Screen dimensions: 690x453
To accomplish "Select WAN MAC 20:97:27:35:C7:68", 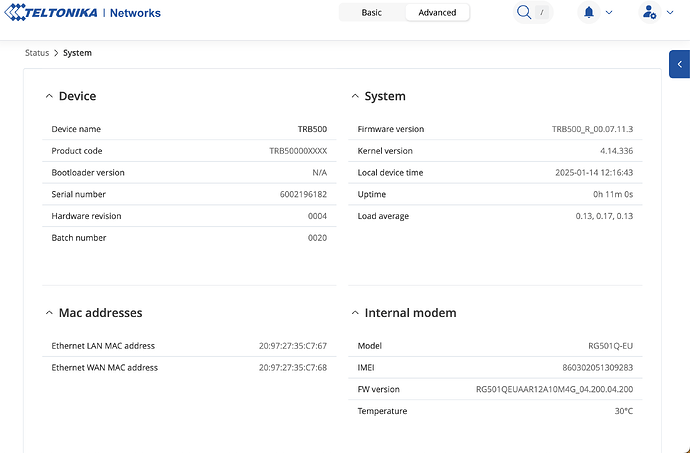I will pos(293,368).
